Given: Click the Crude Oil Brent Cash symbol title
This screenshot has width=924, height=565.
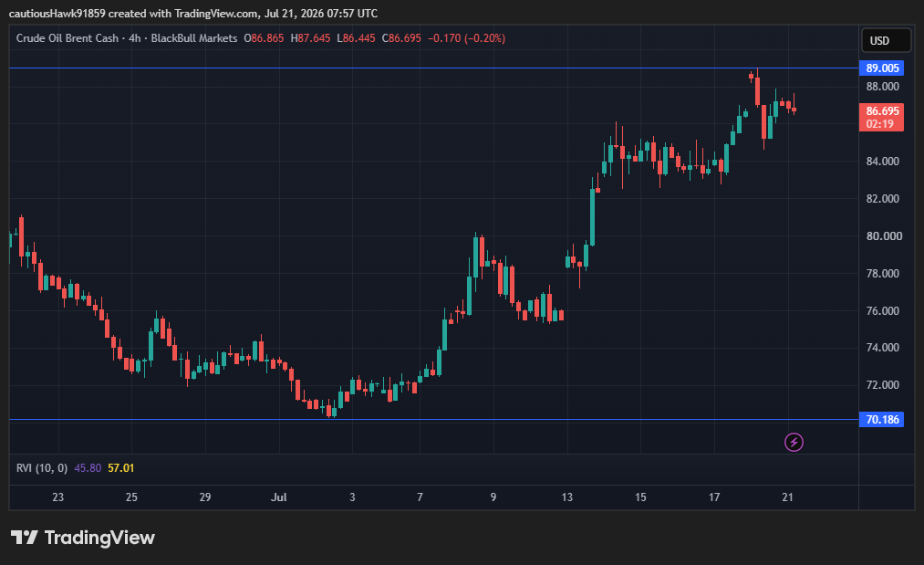Looking at the screenshot, I should click(67, 38).
